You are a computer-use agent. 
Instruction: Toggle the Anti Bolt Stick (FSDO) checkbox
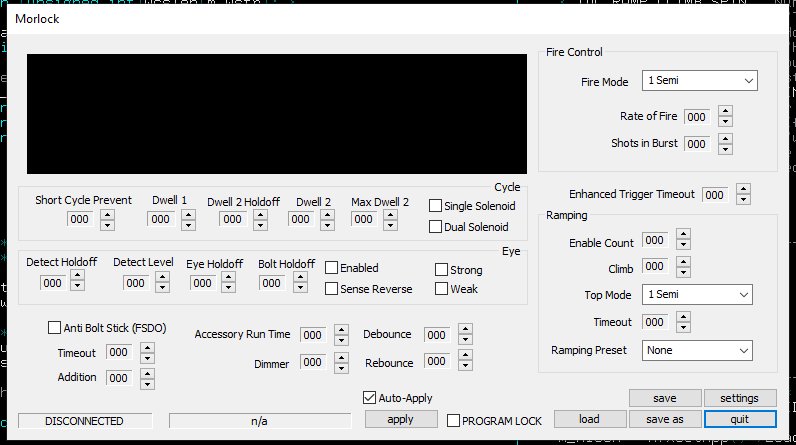pyautogui.click(x=55, y=326)
